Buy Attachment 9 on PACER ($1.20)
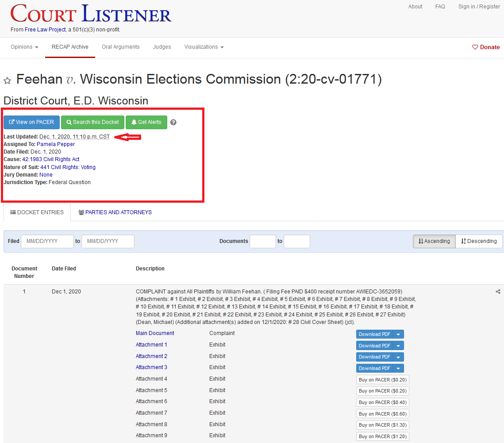This screenshot has height=443, width=504. tap(382, 436)
